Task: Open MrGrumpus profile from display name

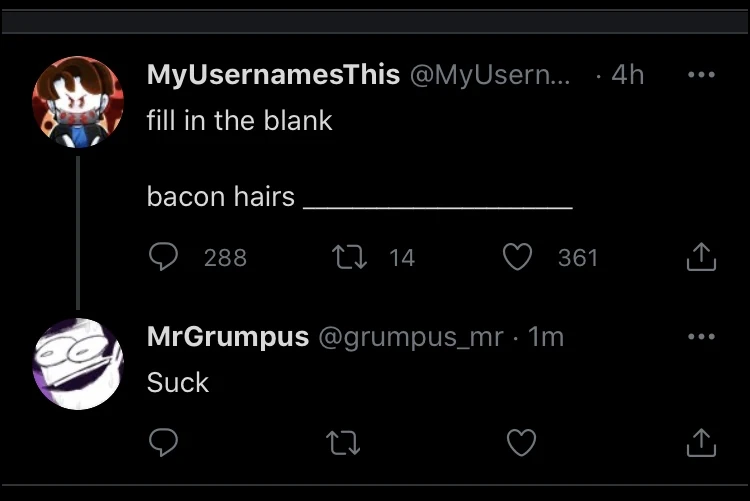Action: tap(227, 337)
